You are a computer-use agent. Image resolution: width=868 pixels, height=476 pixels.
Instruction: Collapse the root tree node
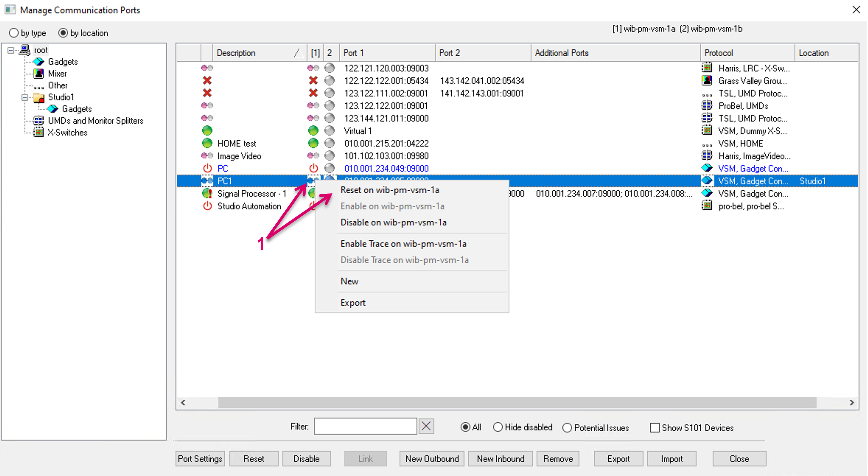coord(11,50)
